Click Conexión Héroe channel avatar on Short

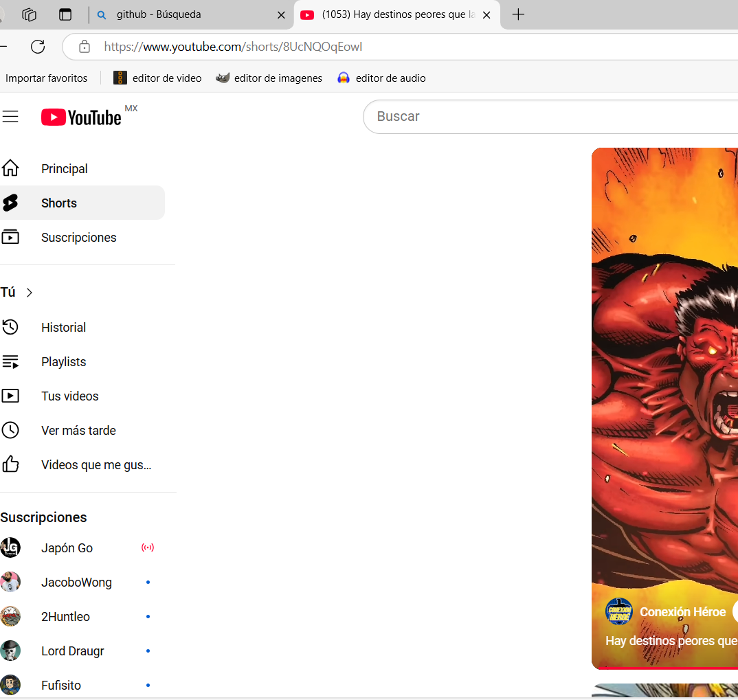[619, 611]
